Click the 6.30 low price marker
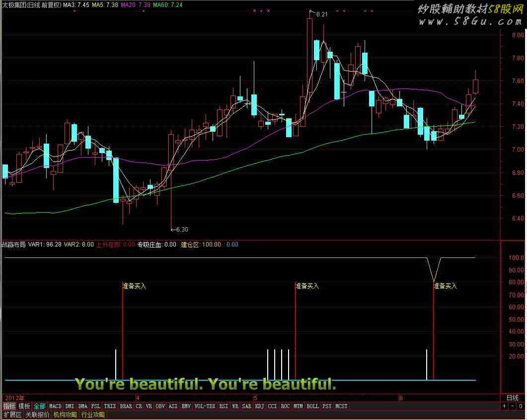The width and height of the screenshot is (527, 420). click(182, 229)
